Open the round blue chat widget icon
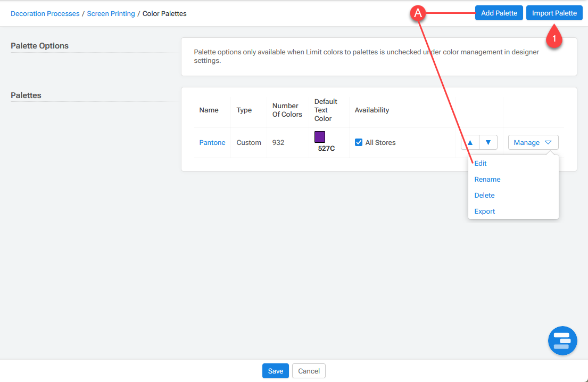588x382 pixels. (562, 340)
